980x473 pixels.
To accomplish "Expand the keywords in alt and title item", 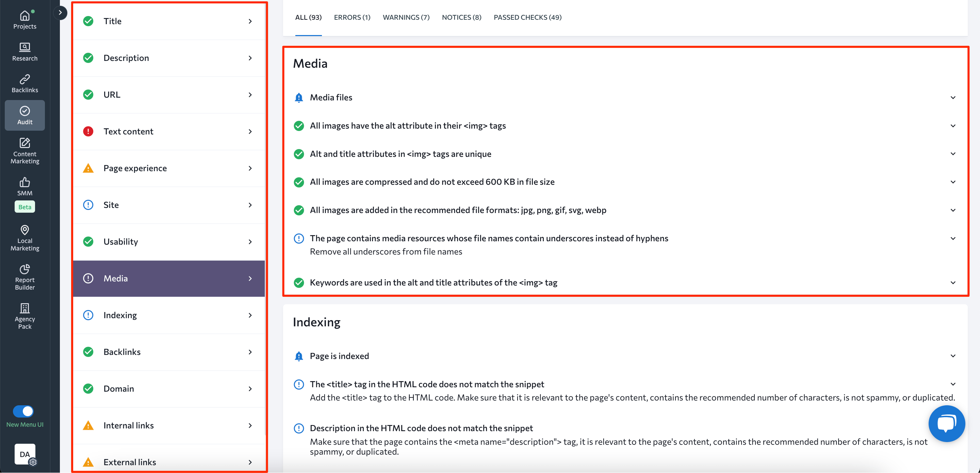I will (x=953, y=283).
